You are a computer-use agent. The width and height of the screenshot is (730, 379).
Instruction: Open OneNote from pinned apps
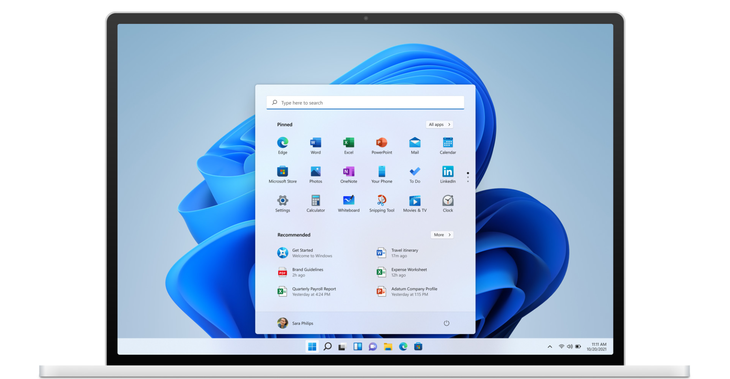349,174
